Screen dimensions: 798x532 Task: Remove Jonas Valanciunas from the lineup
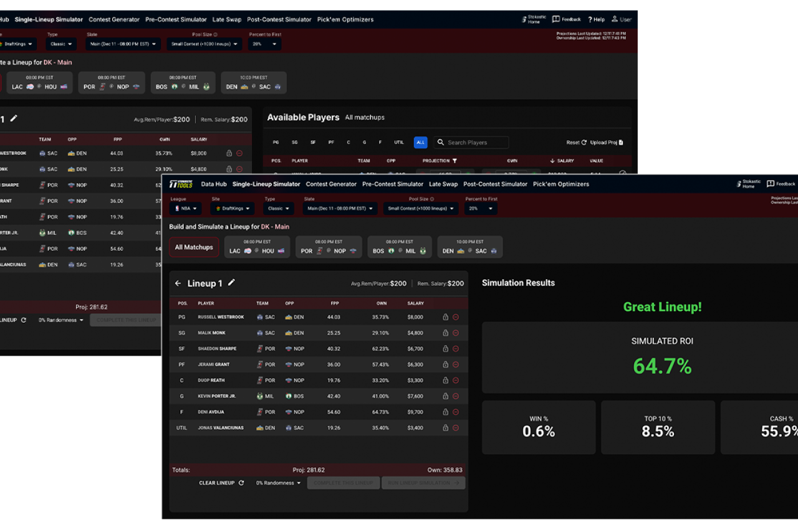click(x=455, y=428)
